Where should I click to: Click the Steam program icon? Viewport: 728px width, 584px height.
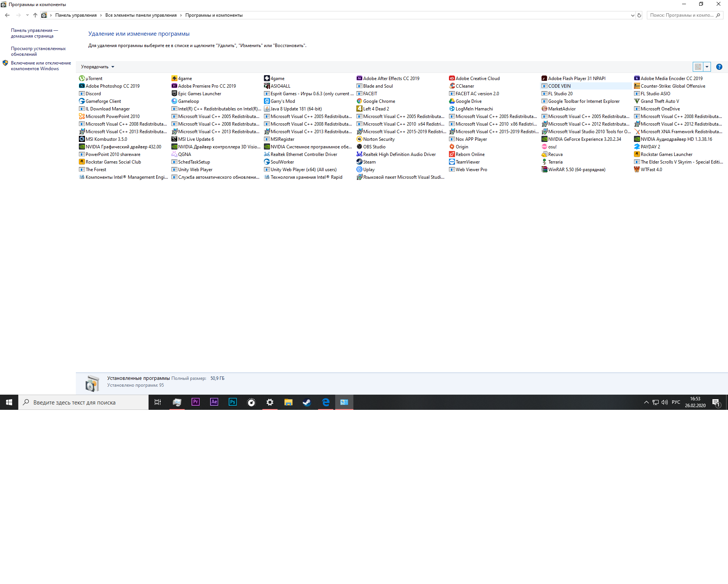(359, 162)
